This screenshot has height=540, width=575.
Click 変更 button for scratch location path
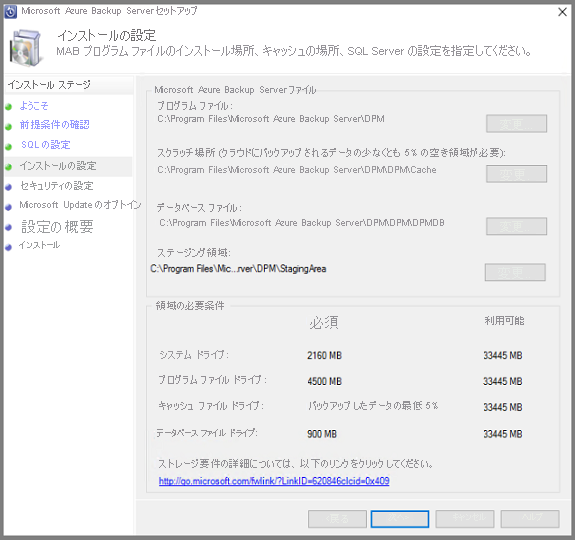(516, 174)
